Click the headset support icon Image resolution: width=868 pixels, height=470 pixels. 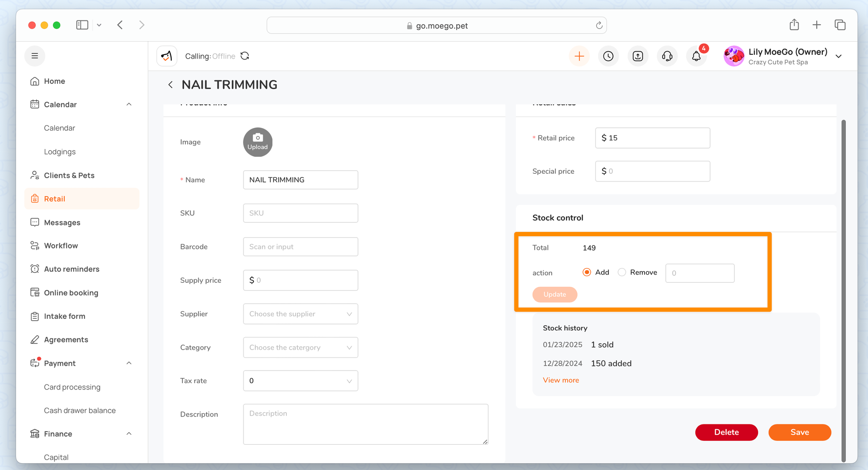[x=667, y=56]
